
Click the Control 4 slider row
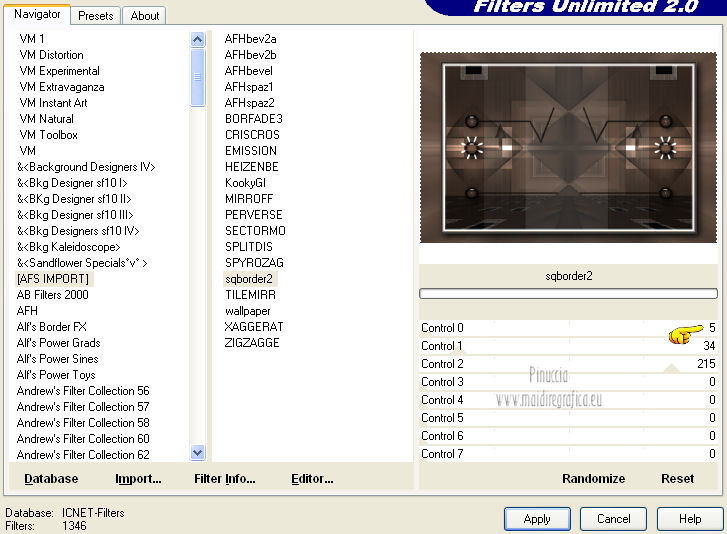(x=568, y=400)
